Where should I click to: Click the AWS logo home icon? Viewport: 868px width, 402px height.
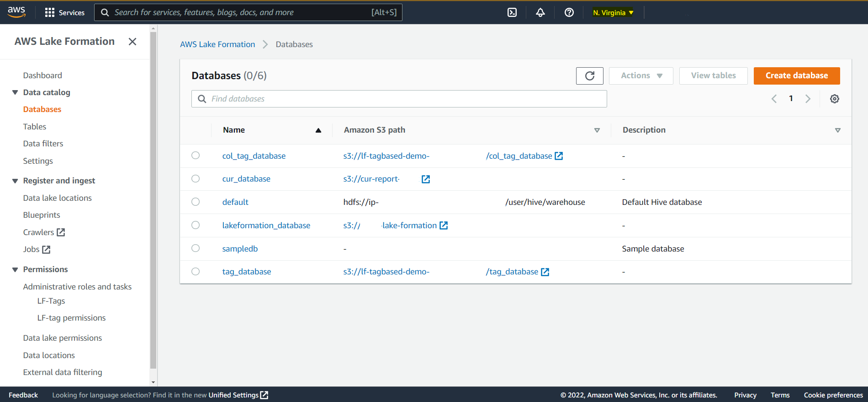pos(16,12)
